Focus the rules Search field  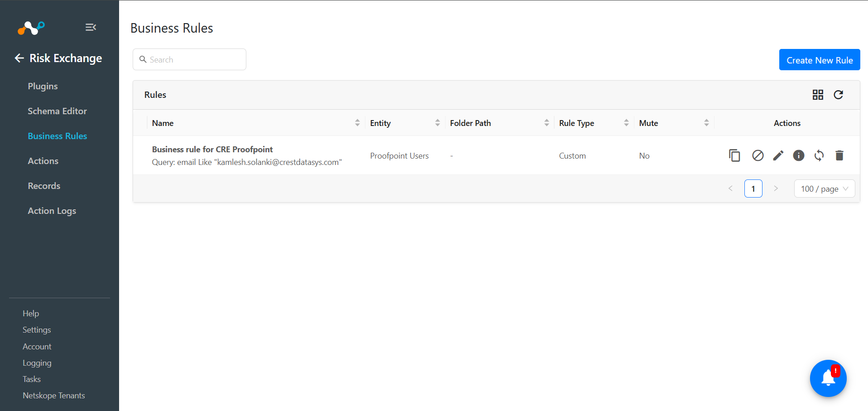point(189,59)
